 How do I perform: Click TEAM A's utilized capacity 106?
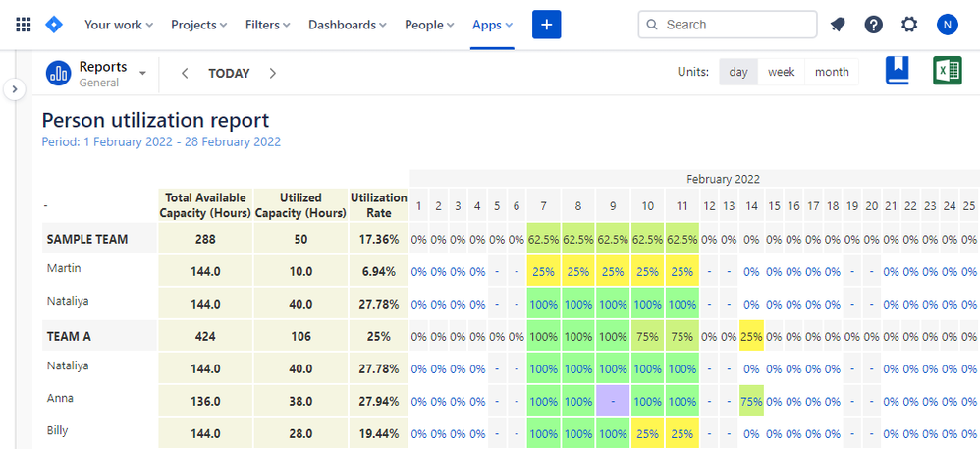[300, 336]
